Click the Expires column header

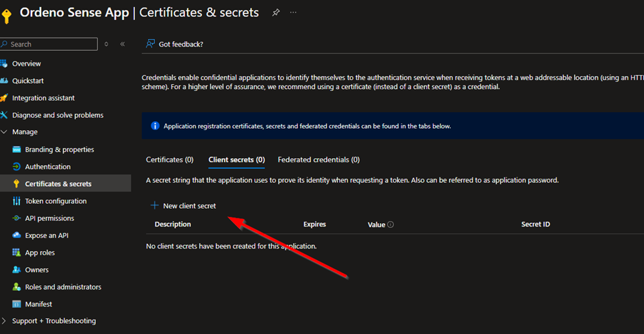point(314,224)
